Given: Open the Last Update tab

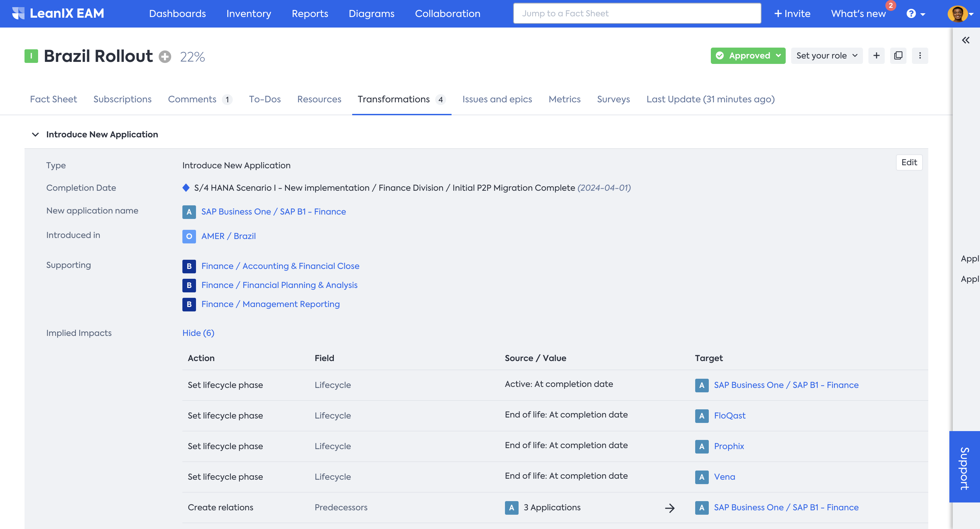Looking at the screenshot, I should click(710, 99).
